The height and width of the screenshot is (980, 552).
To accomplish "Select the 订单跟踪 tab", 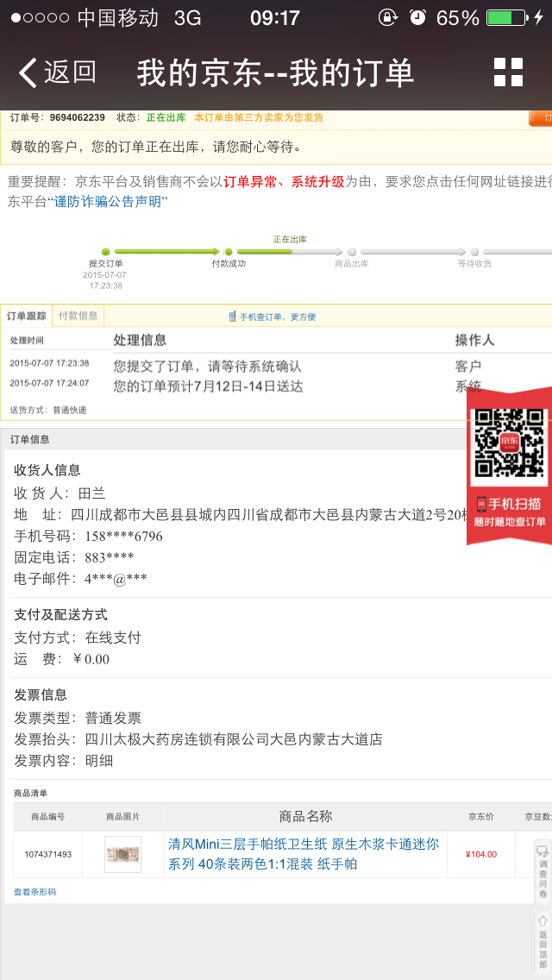I will point(26,316).
